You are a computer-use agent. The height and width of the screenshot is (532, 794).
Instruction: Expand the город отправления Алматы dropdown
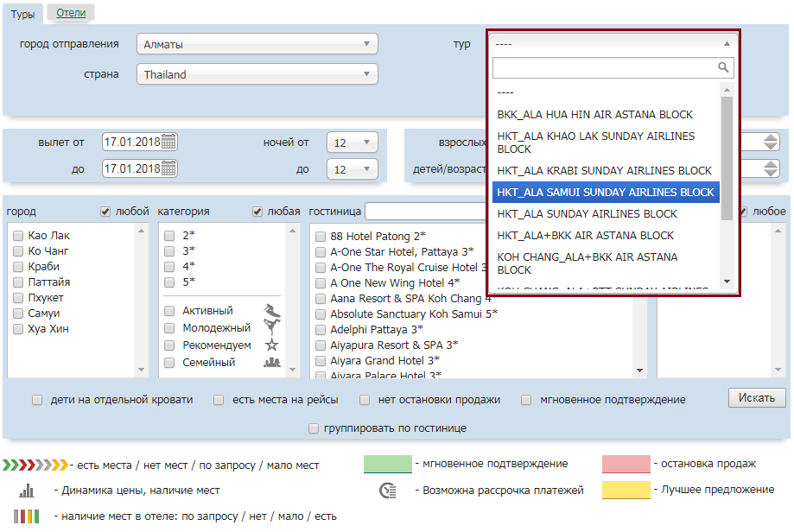click(257, 44)
